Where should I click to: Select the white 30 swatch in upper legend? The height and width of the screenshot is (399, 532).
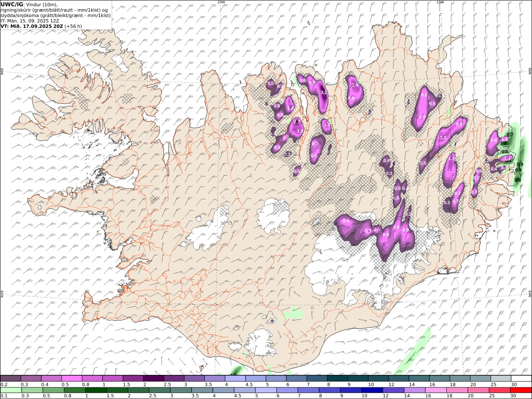pos(521,379)
